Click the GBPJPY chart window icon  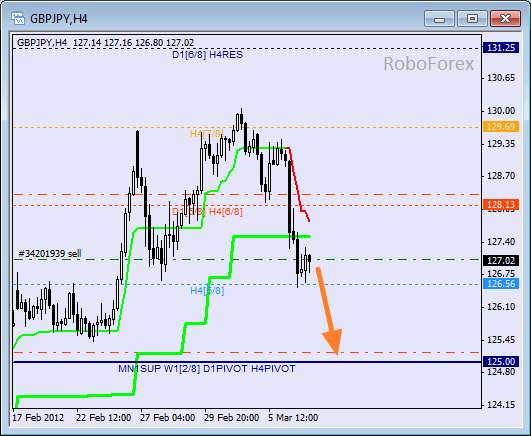pos(18,18)
